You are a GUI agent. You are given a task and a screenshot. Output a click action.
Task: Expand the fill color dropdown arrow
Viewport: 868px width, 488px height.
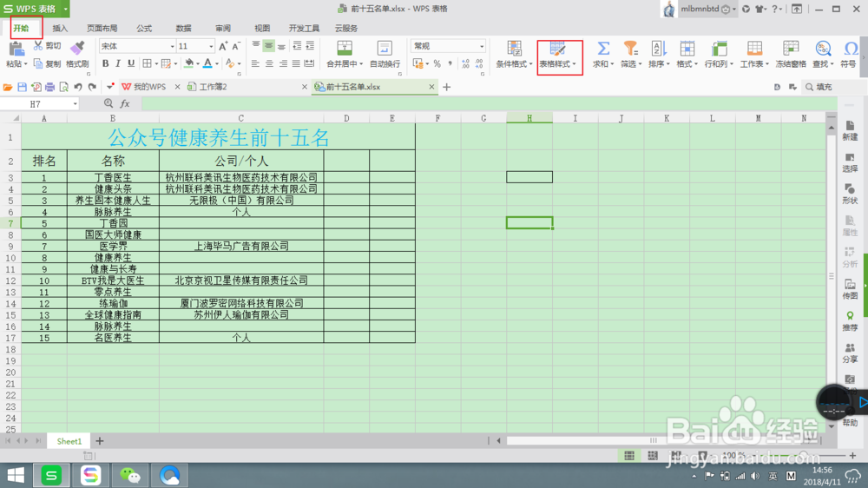(x=198, y=64)
